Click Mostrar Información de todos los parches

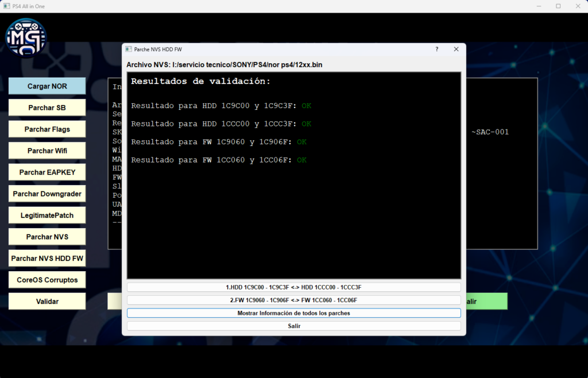pos(293,313)
